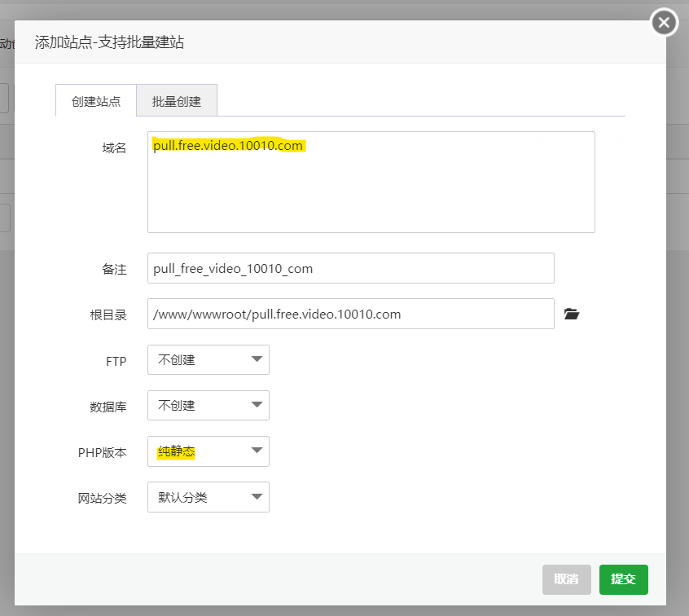Focus the 备注 input field
Viewport: 689px width, 616px height.
(x=350, y=268)
